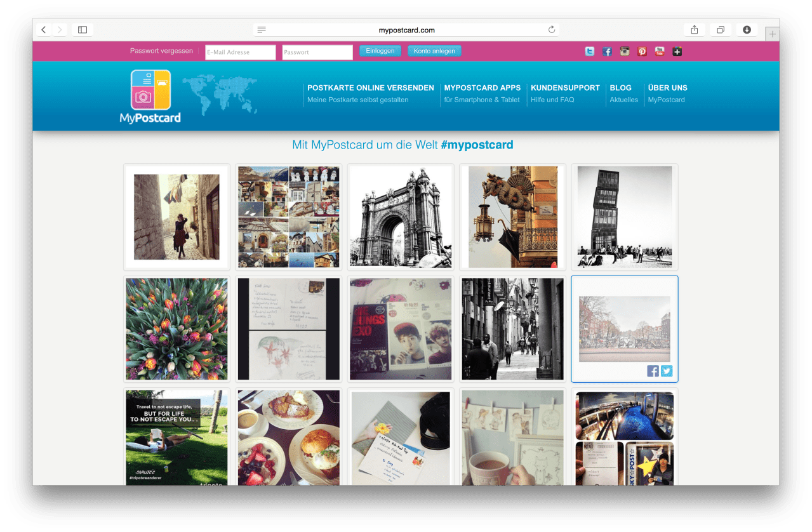Click the Twitter icon in the pink header

[590, 51]
